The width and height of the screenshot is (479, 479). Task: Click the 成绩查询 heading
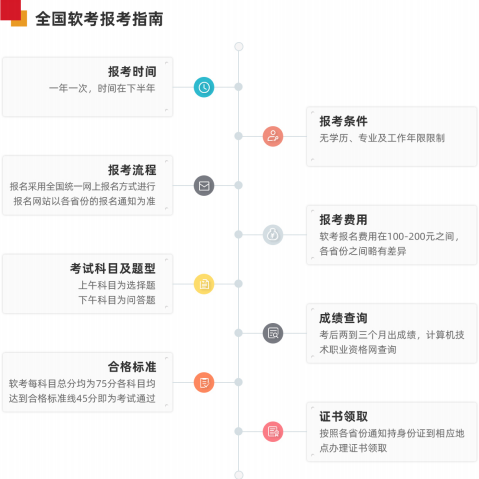(x=343, y=318)
